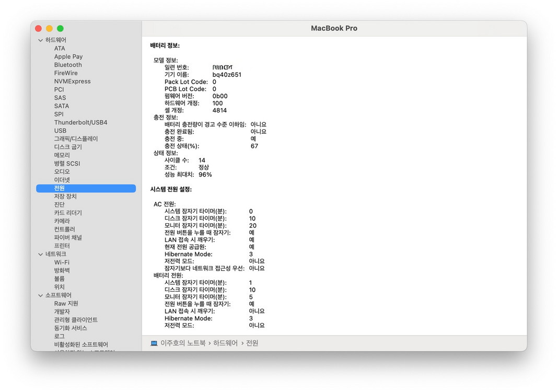Select 위치 network entry
This screenshot has width=558, height=392.
point(59,286)
